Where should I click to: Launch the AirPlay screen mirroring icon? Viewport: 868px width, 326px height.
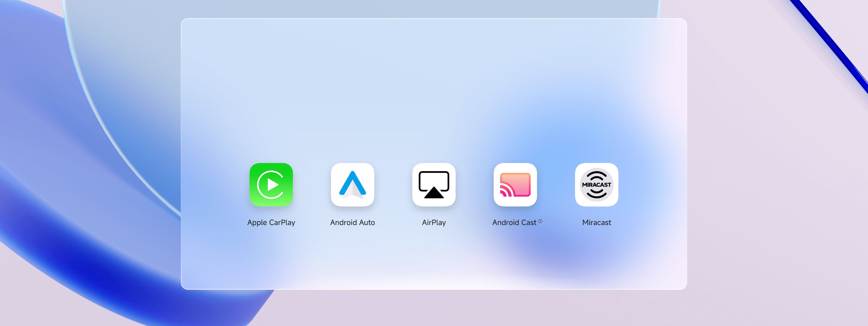[x=434, y=185]
